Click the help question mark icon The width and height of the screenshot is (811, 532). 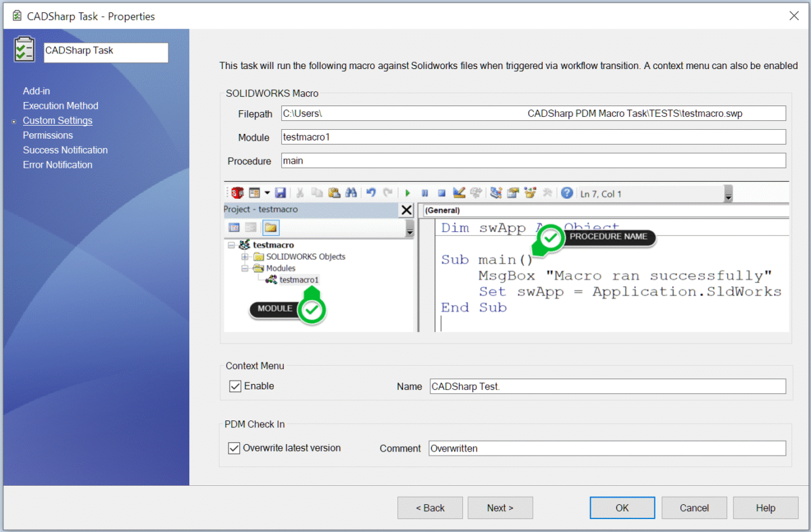click(x=566, y=193)
